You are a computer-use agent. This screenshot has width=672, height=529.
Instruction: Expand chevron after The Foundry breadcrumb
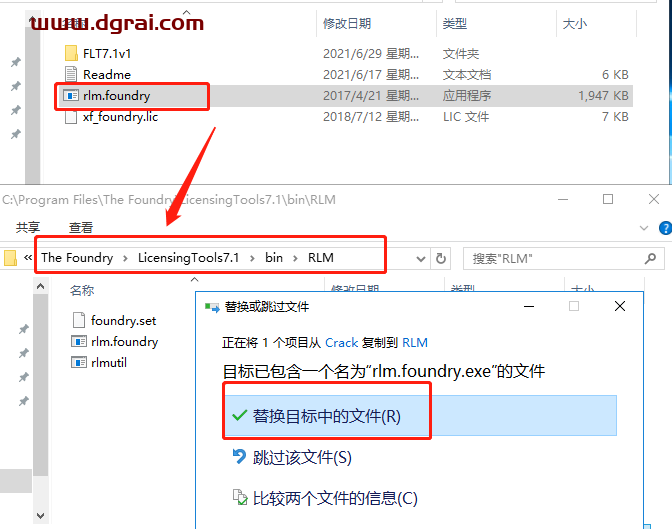point(125,258)
